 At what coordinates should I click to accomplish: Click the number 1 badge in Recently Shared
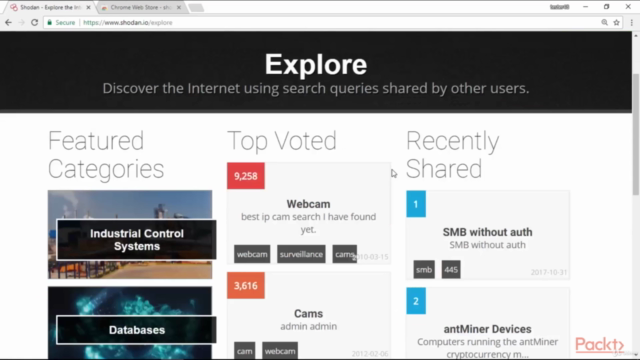click(x=416, y=204)
